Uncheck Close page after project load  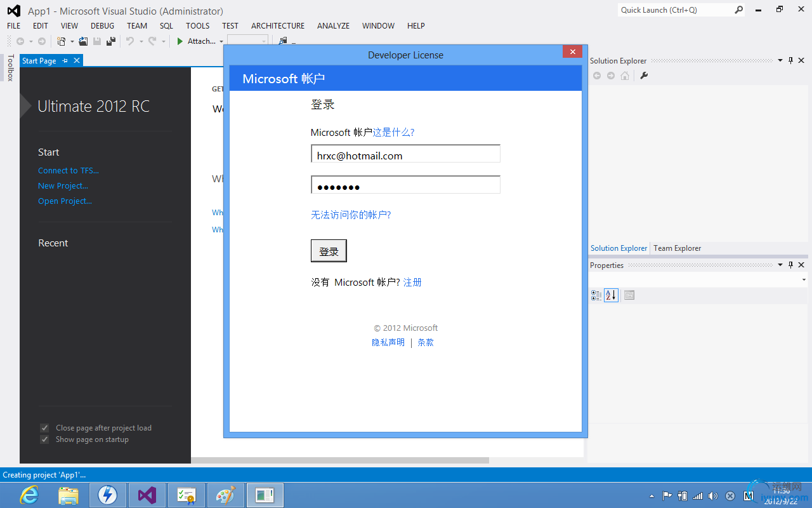coord(44,427)
